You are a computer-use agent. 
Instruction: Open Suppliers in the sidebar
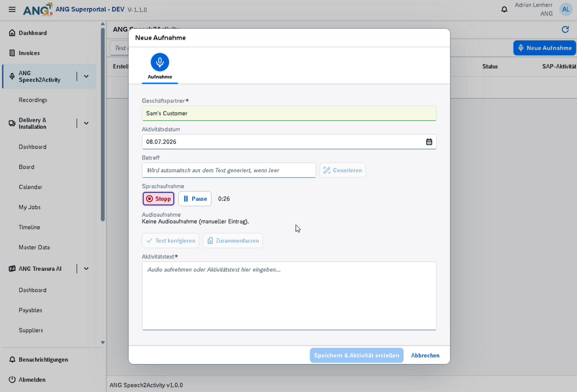(31, 330)
